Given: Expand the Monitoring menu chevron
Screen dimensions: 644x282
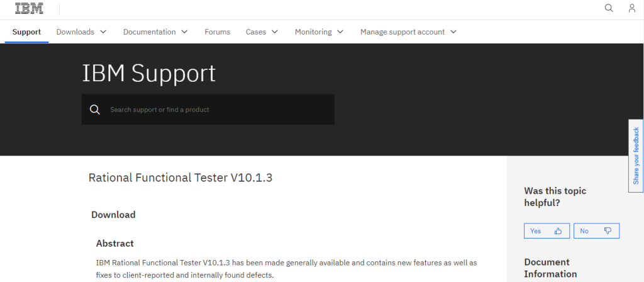Looking at the screenshot, I should [x=340, y=31].
